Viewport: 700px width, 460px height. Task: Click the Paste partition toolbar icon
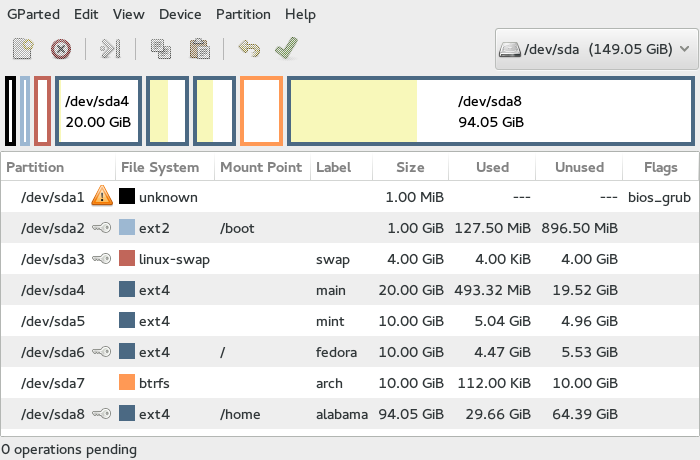point(199,48)
